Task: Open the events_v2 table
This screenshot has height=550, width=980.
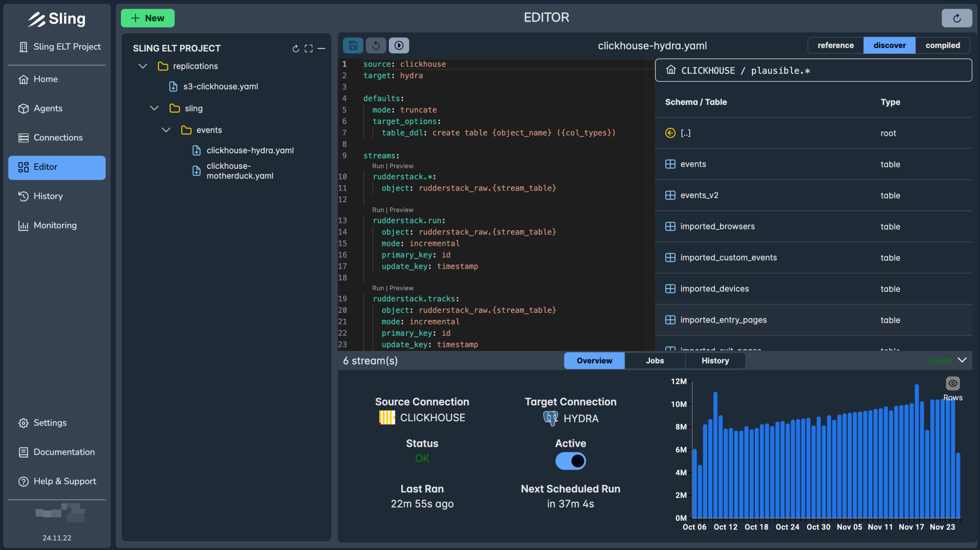Action: click(813, 195)
